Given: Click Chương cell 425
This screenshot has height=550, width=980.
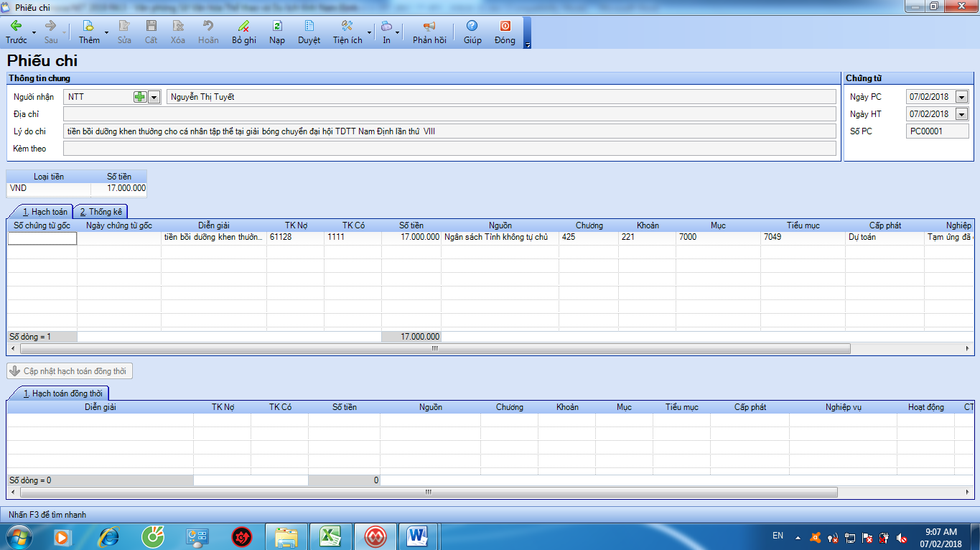Looking at the screenshot, I should 589,237.
